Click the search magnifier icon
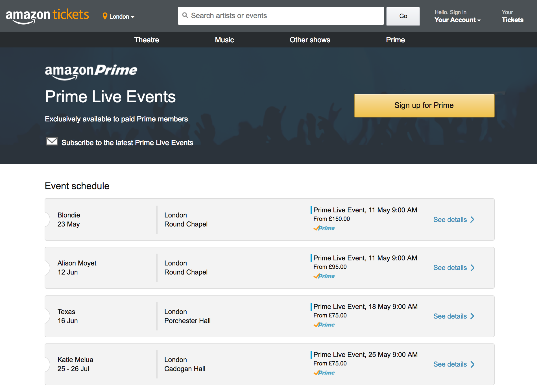The height and width of the screenshot is (392, 537). pyautogui.click(x=185, y=16)
